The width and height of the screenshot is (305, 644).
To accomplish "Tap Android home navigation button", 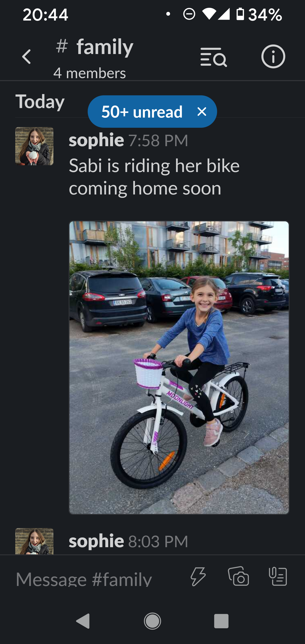I will (152, 621).
